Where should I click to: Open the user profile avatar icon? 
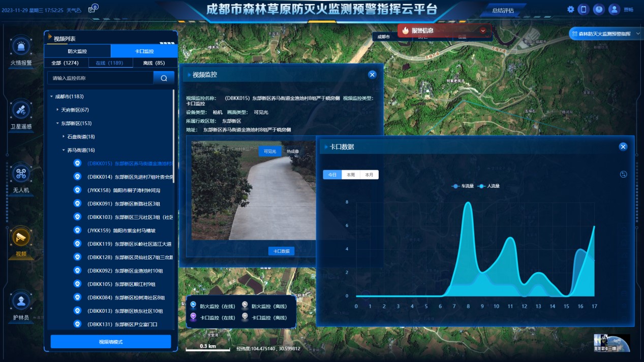coord(614,9)
